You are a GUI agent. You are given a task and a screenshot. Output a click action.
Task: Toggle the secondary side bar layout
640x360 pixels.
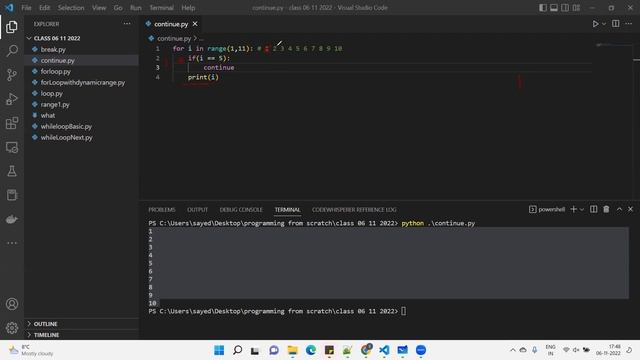point(565,8)
